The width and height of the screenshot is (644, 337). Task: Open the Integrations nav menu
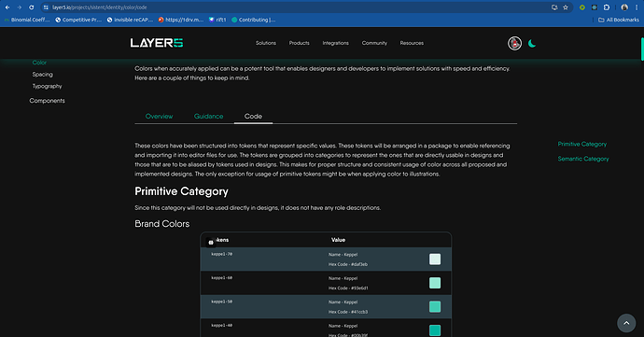336,43
